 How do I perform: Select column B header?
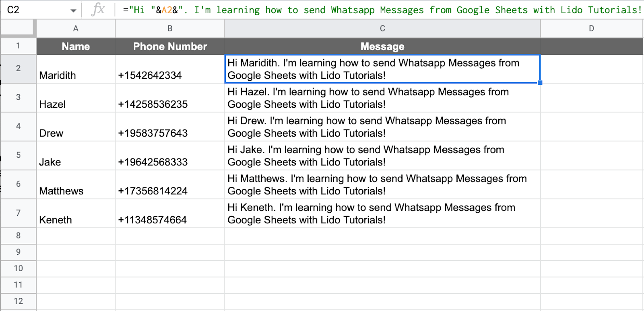[x=170, y=29]
